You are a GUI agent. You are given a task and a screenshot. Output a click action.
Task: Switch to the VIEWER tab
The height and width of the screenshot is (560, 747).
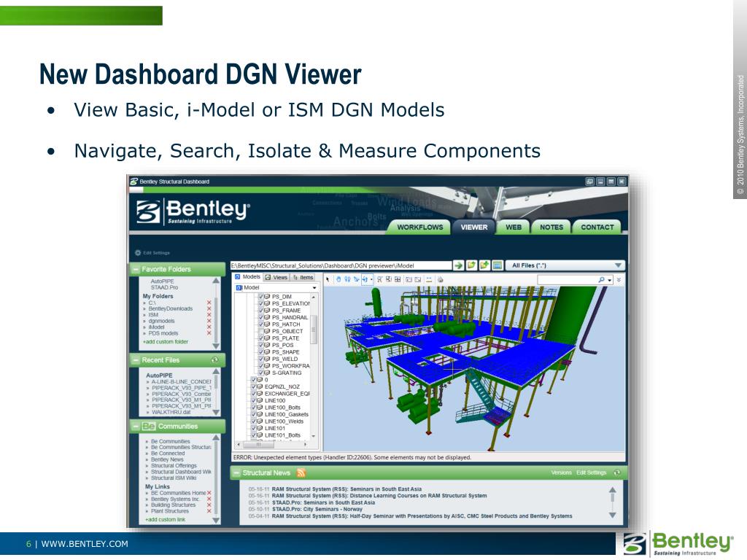pyautogui.click(x=474, y=227)
